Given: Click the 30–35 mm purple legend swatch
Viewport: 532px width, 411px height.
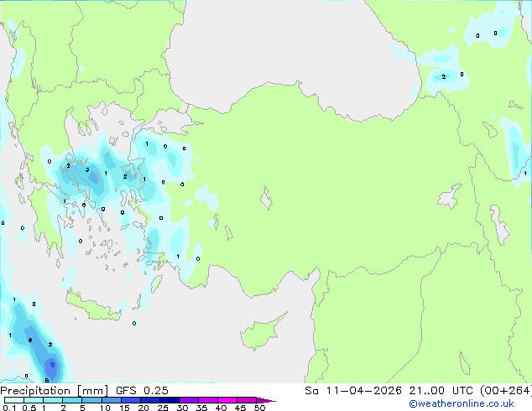Looking at the screenshot, I should click(x=189, y=400).
